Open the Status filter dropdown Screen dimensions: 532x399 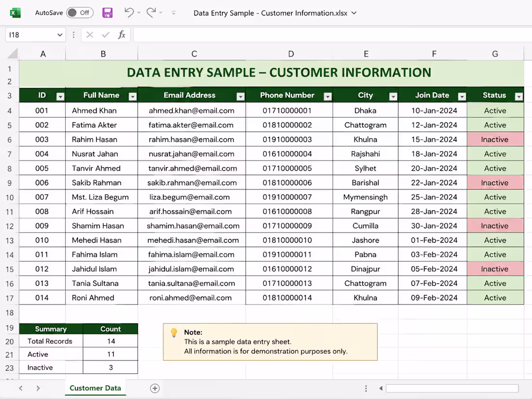coord(519,97)
